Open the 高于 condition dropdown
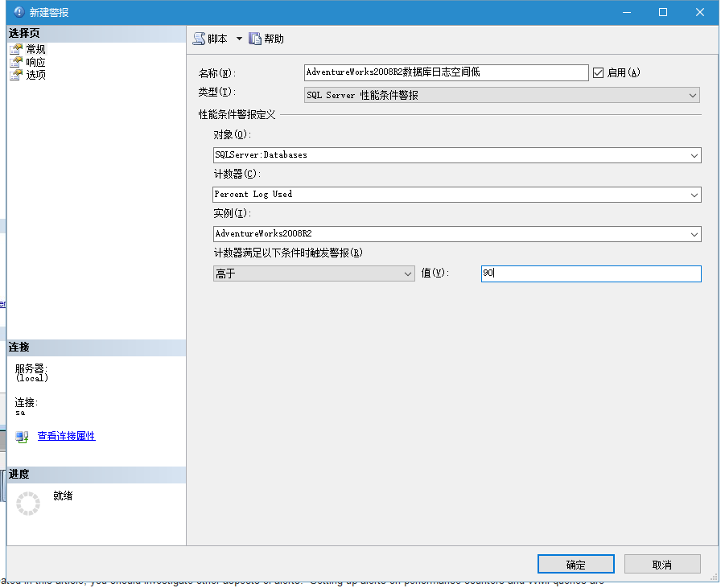Image resolution: width=725 pixels, height=588 pixels. (x=314, y=273)
